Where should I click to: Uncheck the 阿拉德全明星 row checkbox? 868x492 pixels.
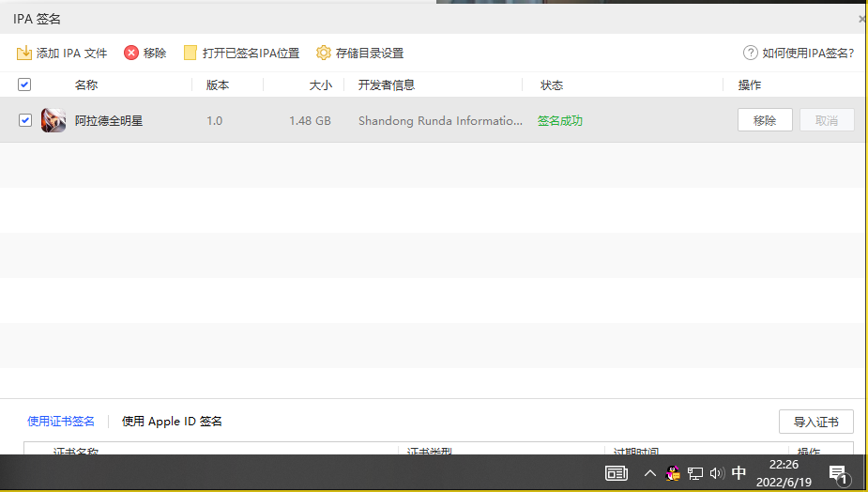coord(25,120)
